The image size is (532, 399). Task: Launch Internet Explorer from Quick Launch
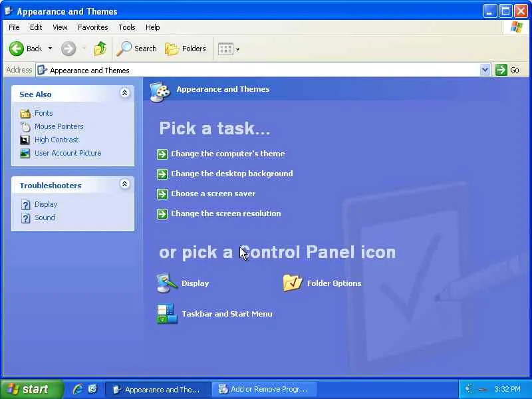78,389
